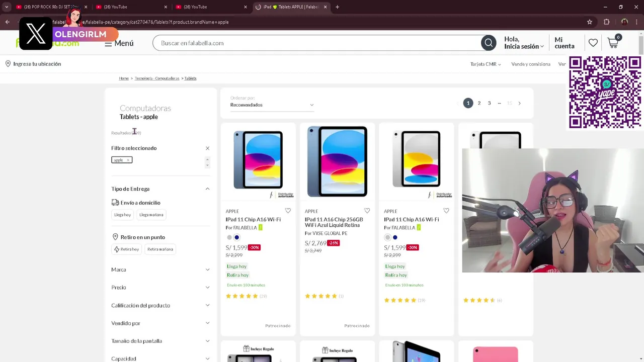Follow the Vende y comisiona link

[x=531, y=64]
